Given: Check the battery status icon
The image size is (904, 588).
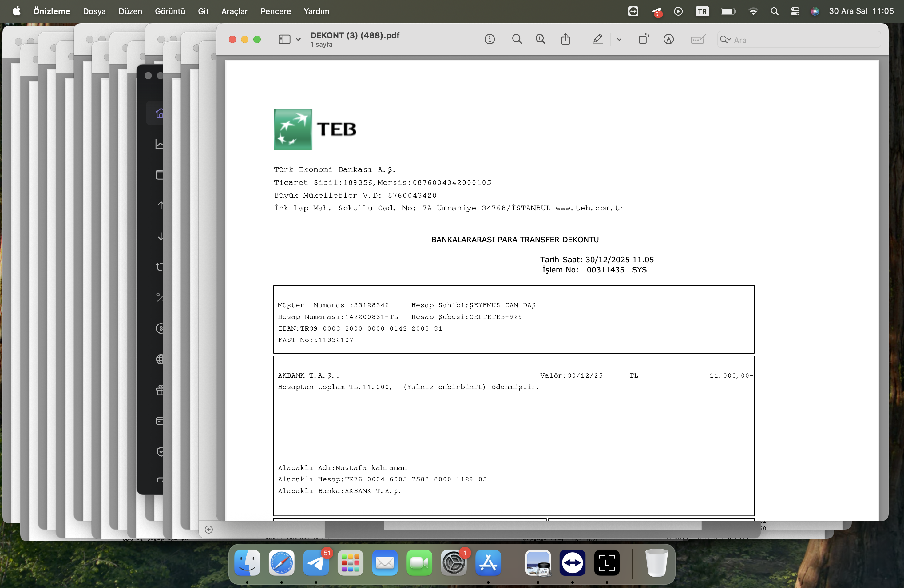Looking at the screenshot, I should (728, 11).
